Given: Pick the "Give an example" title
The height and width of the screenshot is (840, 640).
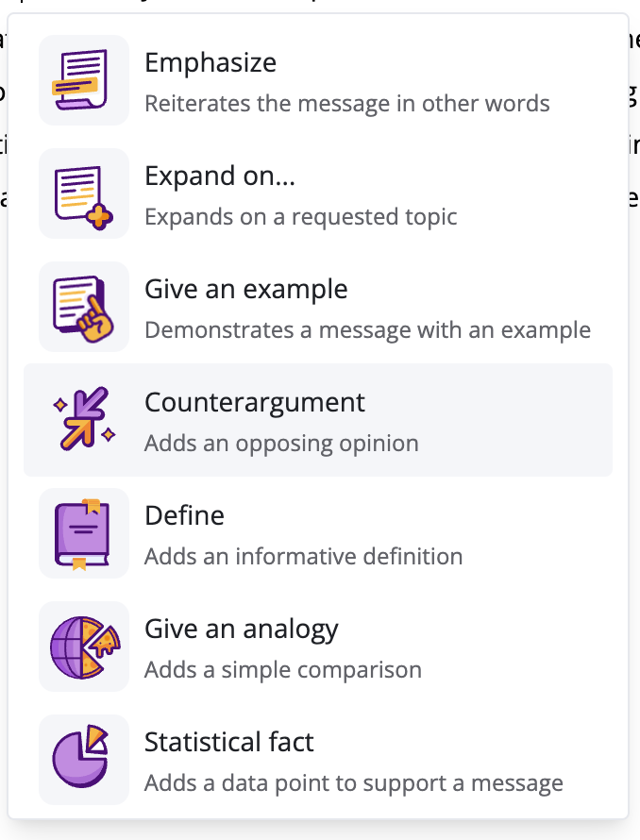Looking at the screenshot, I should tap(245, 290).
